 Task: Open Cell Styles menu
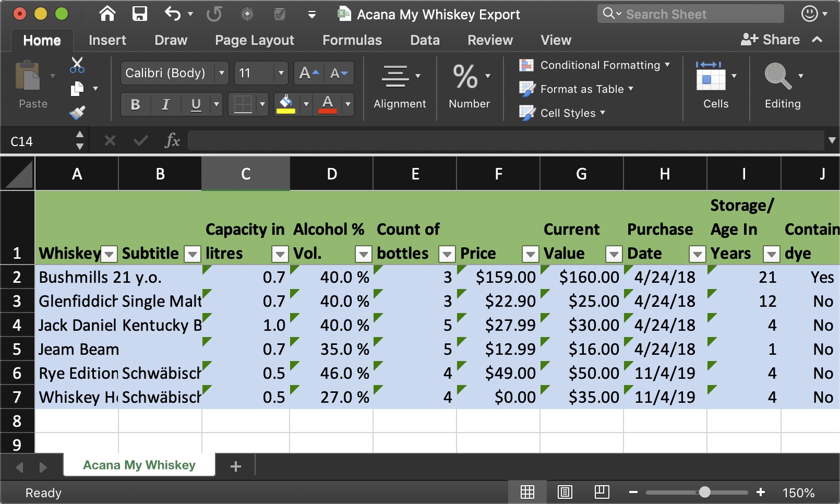point(562,113)
